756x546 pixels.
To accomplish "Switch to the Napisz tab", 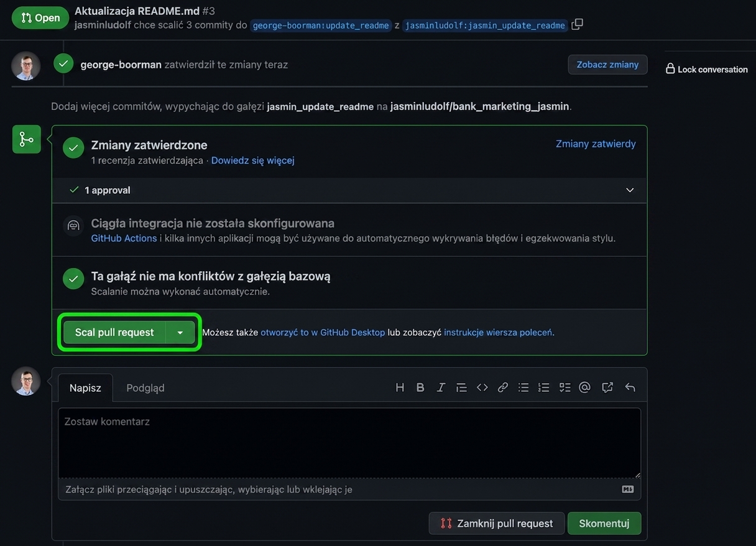I will pyautogui.click(x=85, y=387).
